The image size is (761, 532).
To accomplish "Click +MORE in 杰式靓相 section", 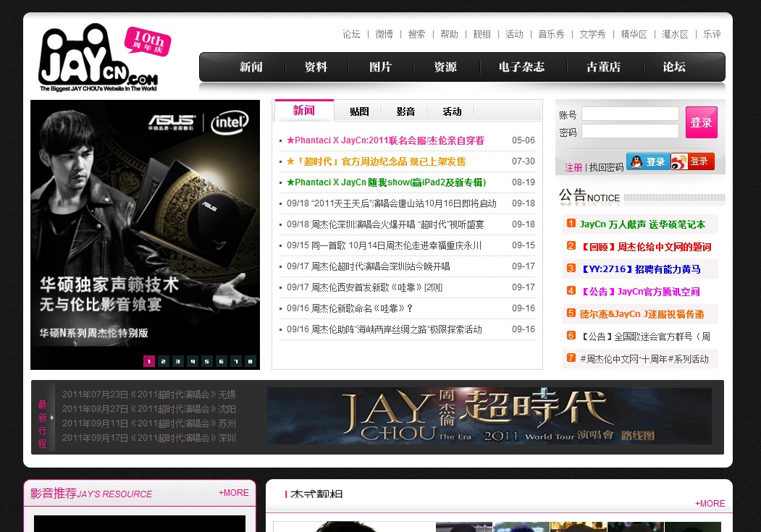I will [x=710, y=503].
